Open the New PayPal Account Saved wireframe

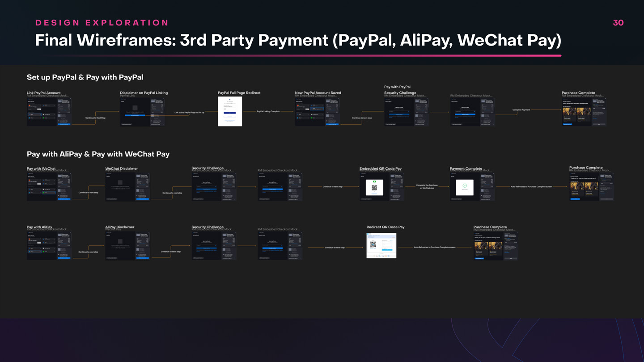pyautogui.click(x=317, y=112)
